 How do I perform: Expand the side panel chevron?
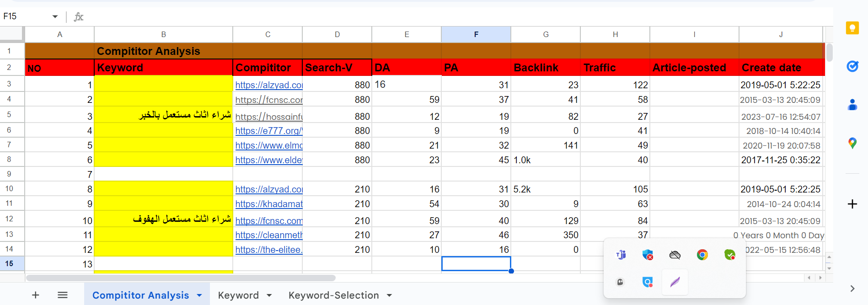(x=852, y=289)
